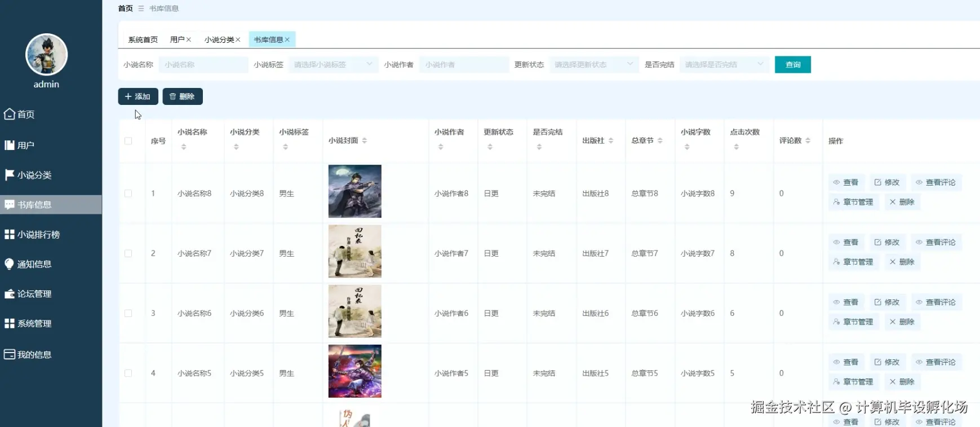Image resolution: width=980 pixels, height=427 pixels.
Task: Click the 添加 button
Action: (x=138, y=96)
